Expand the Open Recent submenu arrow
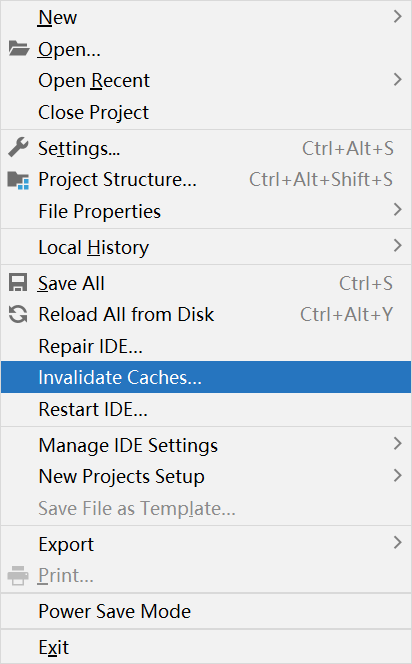This screenshot has width=412, height=664. [x=397, y=80]
